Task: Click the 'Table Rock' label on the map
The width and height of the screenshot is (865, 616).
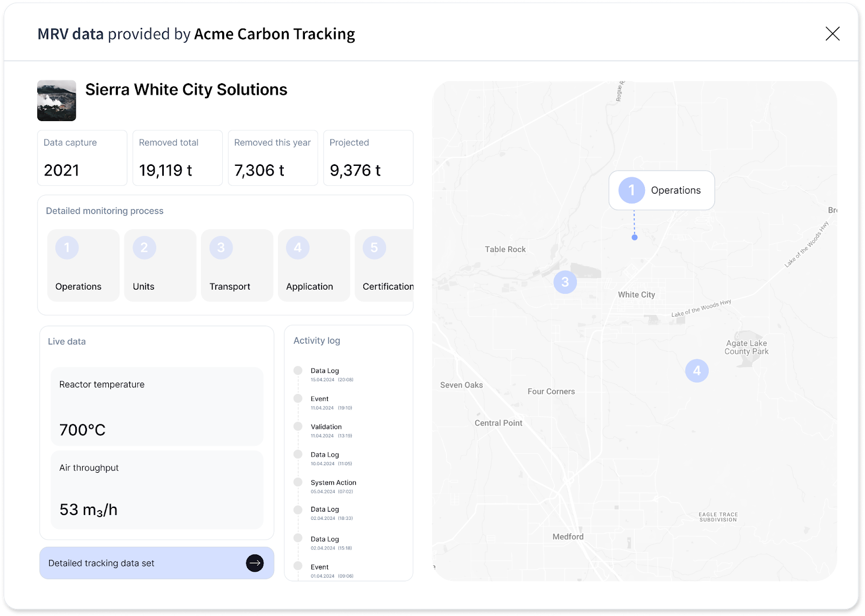Action: (505, 249)
